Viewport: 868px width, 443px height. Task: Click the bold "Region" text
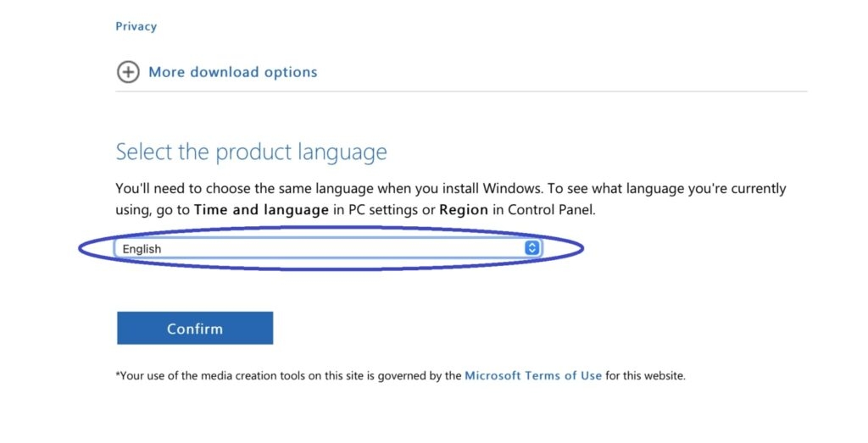pos(464,210)
